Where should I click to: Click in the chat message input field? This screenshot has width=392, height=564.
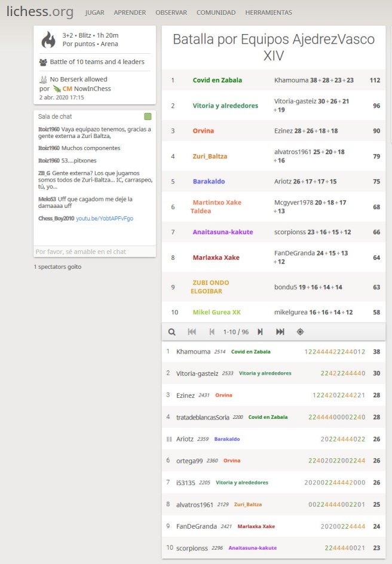[x=94, y=252]
